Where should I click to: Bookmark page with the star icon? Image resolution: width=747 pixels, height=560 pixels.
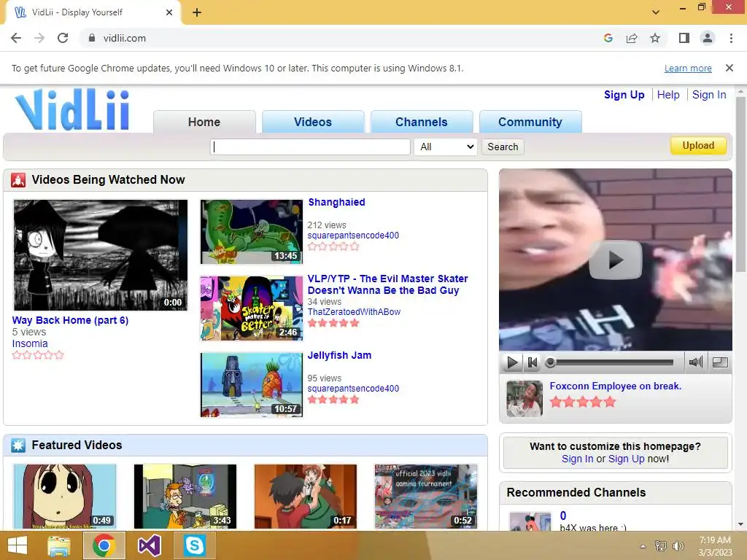pos(655,38)
